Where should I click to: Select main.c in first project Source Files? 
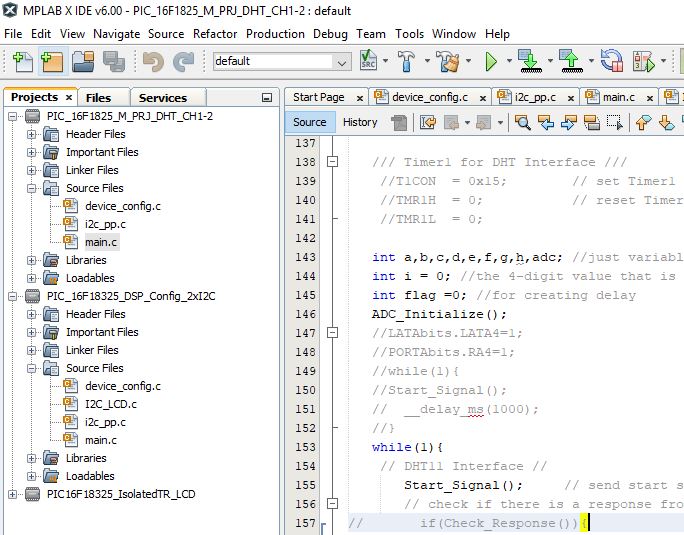101,242
